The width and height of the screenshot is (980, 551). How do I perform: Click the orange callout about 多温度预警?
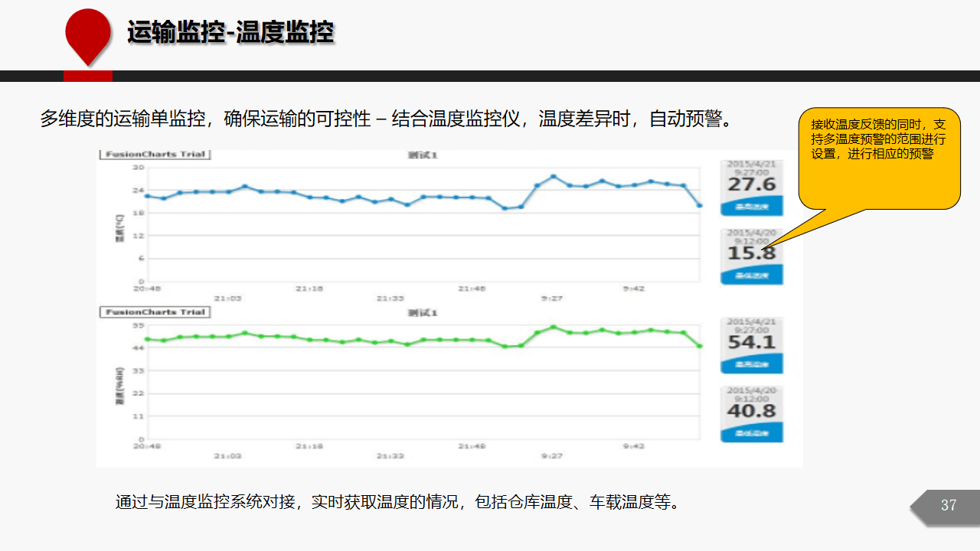879,158
